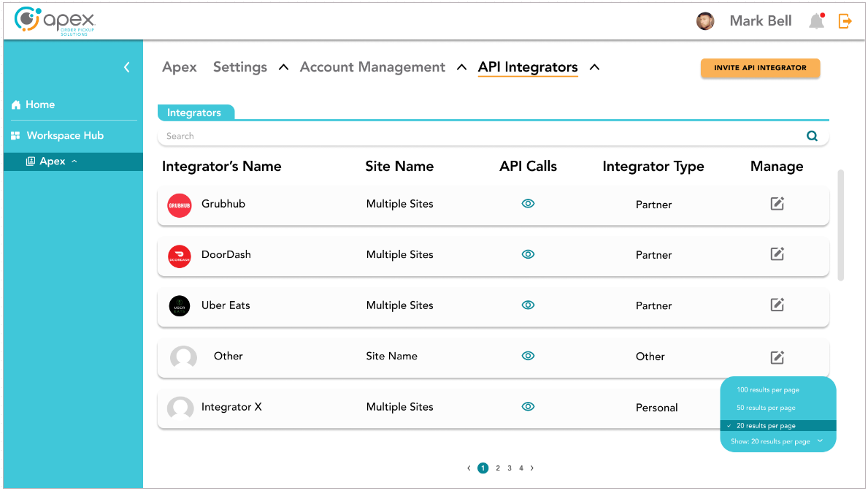868x491 pixels.
Task: Go to page 2 of results
Action: (498, 468)
